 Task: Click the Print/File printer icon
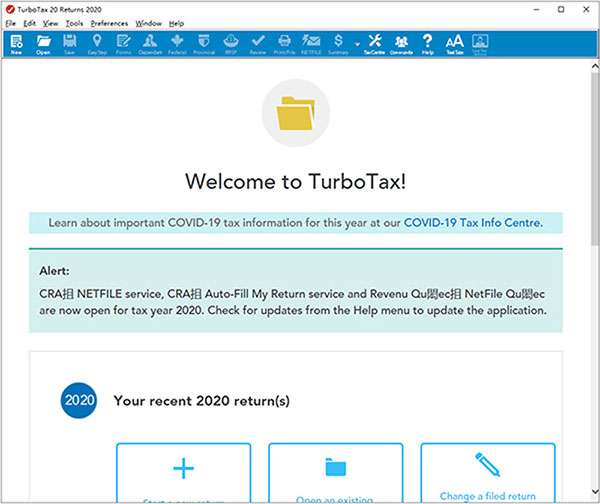pos(284,44)
